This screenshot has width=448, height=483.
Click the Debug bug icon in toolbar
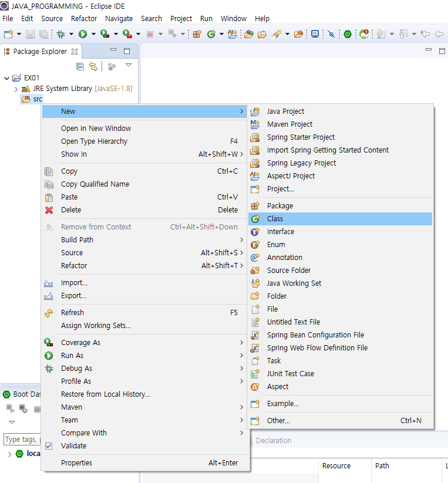pos(60,34)
